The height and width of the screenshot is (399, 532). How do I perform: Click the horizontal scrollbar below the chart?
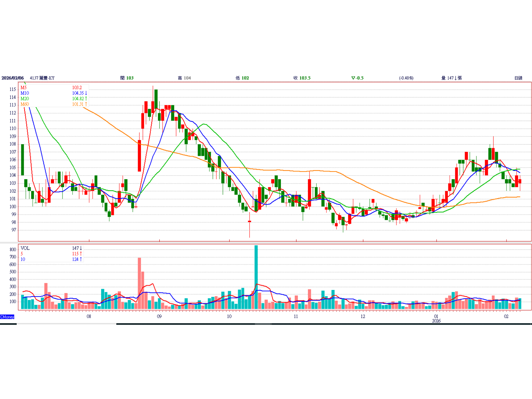(66, 324)
